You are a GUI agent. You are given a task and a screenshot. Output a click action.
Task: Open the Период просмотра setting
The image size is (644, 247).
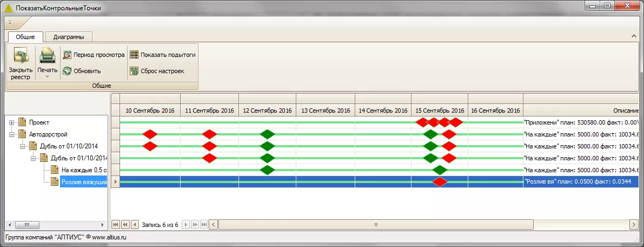pyautogui.click(x=94, y=55)
